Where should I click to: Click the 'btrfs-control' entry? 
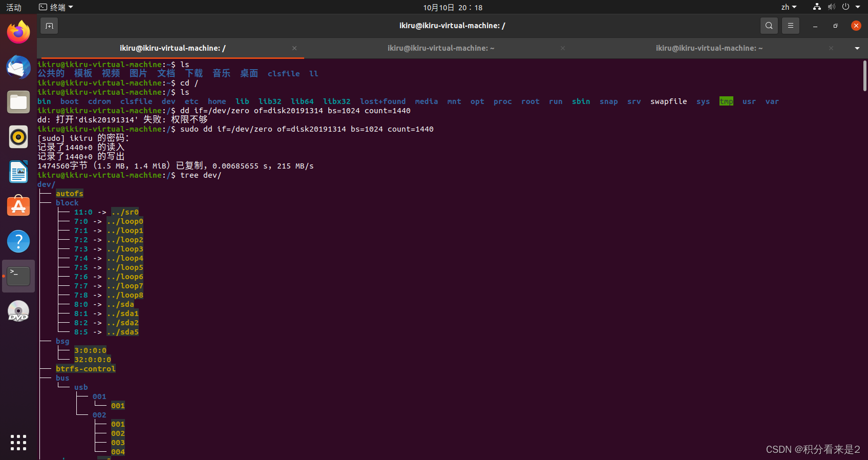tap(86, 369)
